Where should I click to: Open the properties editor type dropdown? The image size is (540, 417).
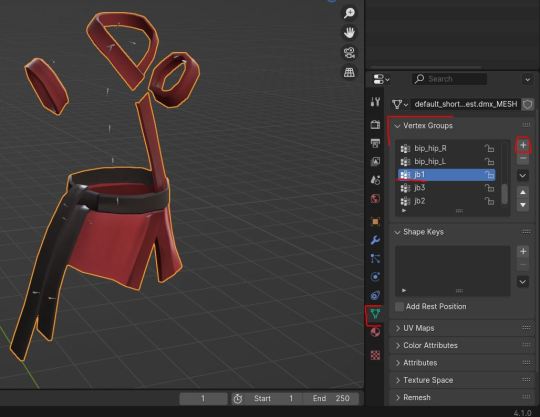pyautogui.click(x=381, y=79)
